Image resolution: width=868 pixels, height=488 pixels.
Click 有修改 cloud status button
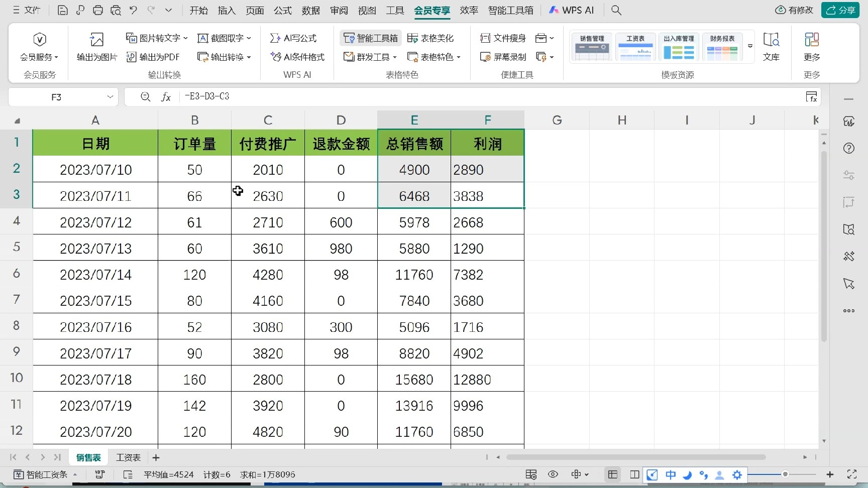pos(794,10)
